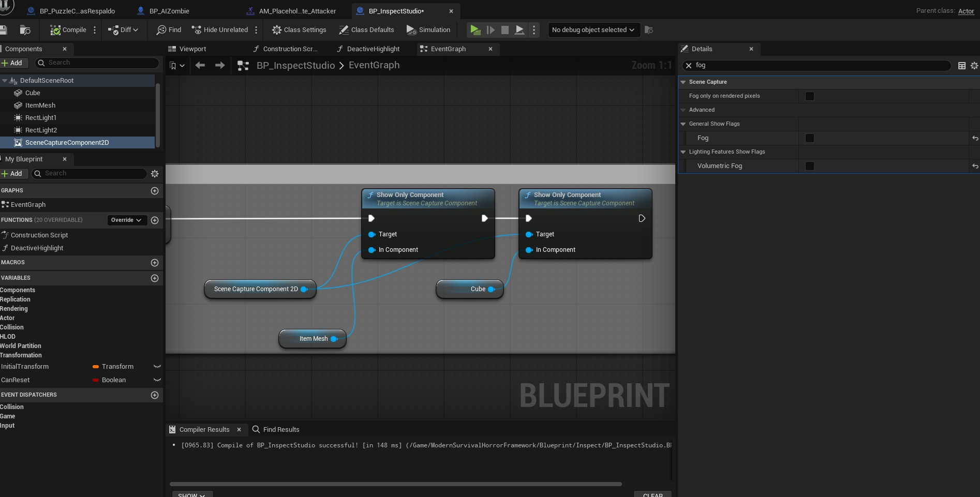The image size is (980, 497).
Task: Click the Stop simulation button
Action: coord(505,30)
